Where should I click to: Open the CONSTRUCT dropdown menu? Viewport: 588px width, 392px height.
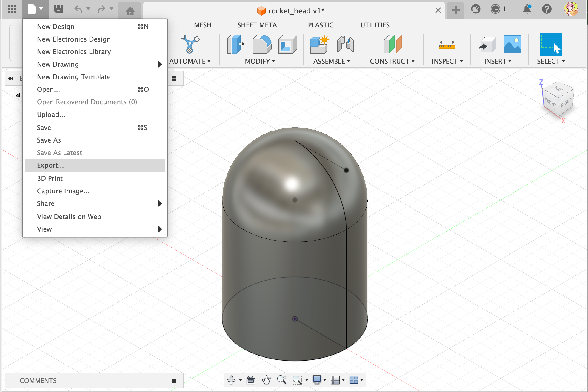point(392,61)
